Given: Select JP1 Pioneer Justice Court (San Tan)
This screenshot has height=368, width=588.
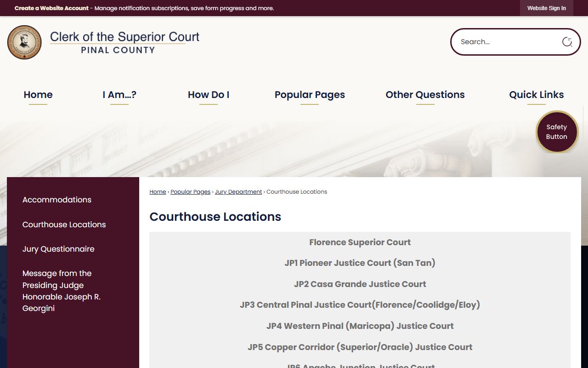Looking at the screenshot, I should click(x=360, y=263).
